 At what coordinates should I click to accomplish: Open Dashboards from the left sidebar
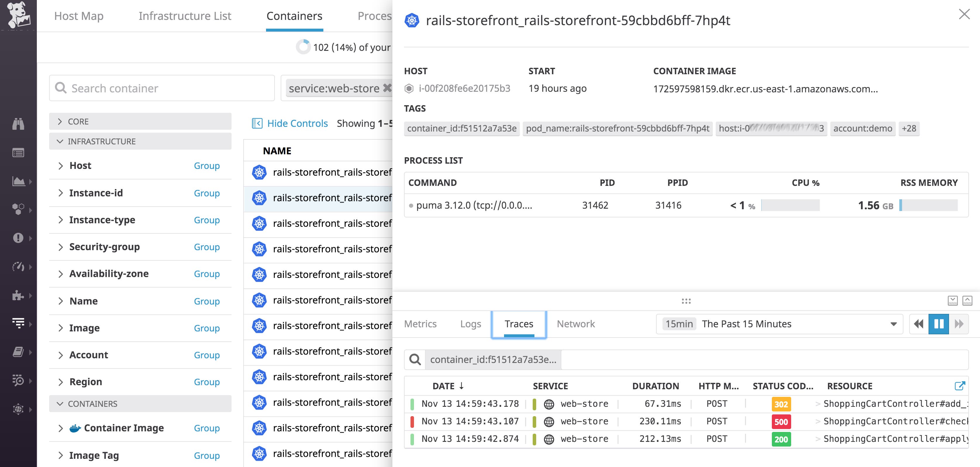pyautogui.click(x=18, y=181)
